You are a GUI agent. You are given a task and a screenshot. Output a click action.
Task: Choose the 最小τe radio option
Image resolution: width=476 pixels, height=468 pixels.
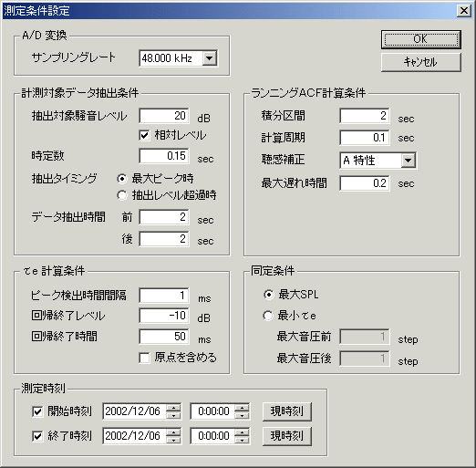(x=268, y=316)
